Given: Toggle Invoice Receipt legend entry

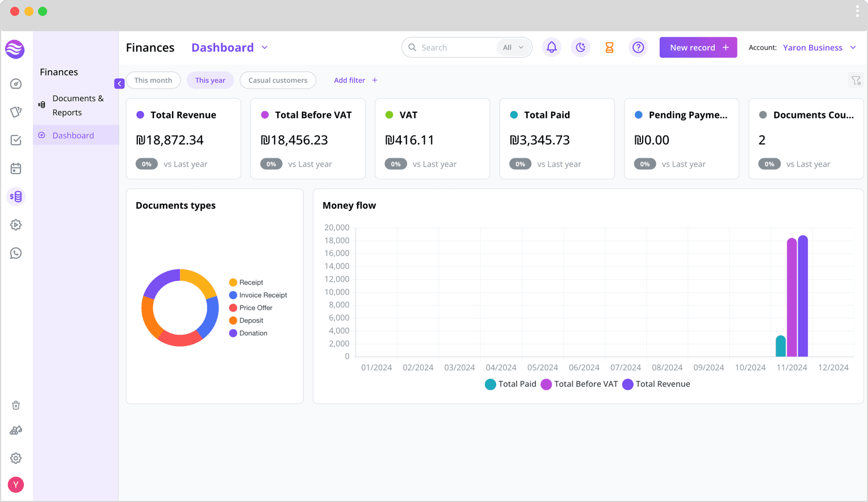Looking at the screenshot, I should tap(258, 295).
